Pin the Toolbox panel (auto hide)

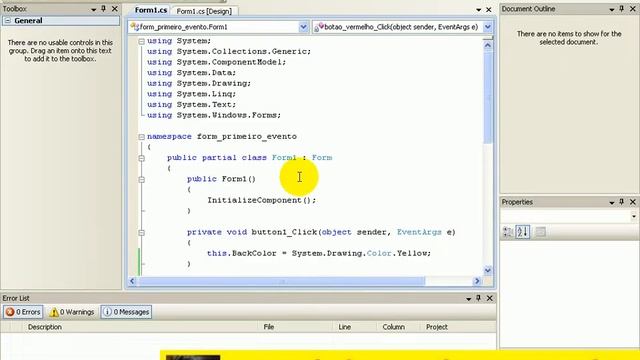coord(104,9)
